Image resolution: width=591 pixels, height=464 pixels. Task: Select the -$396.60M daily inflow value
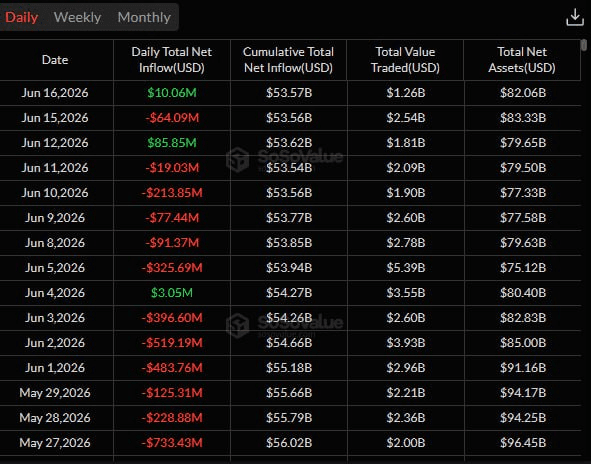click(172, 317)
